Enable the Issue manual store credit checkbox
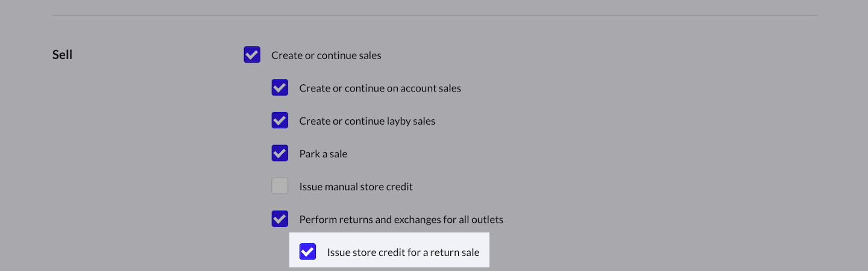The image size is (868, 271). 280,186
